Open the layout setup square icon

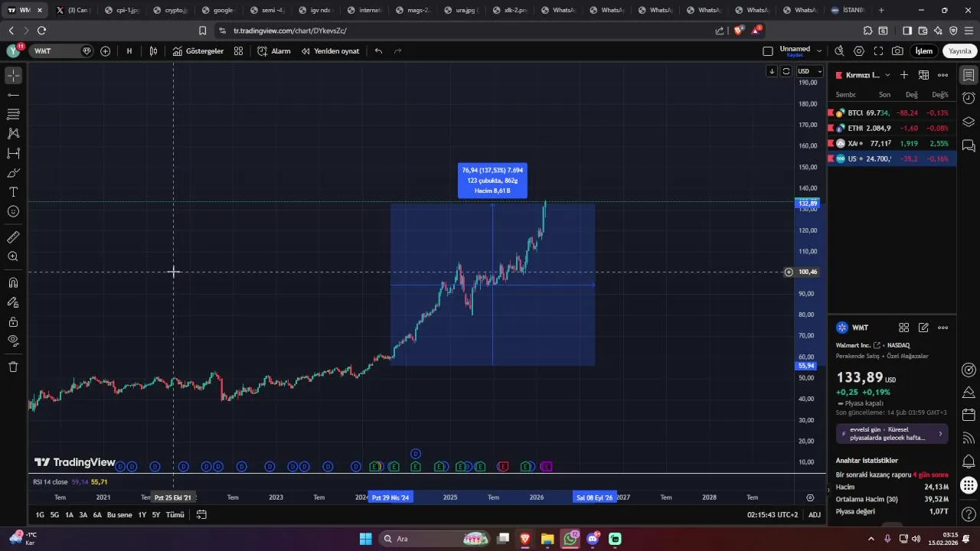(768, 51)
